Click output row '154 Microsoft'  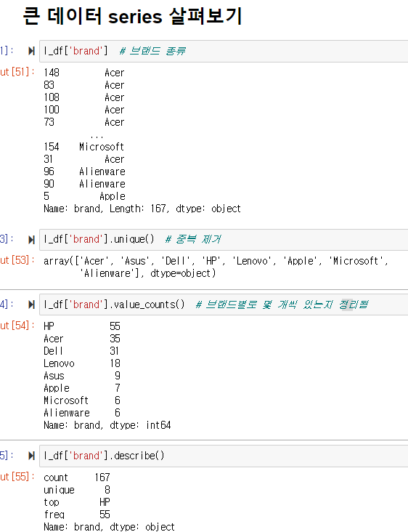point(84,147)
